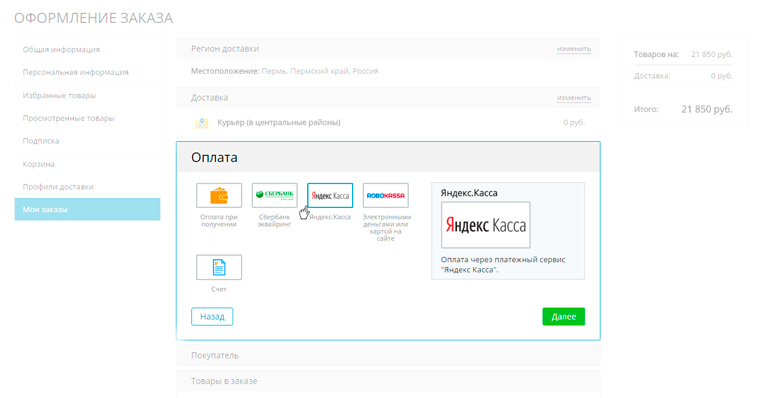768x398 pixels.
Task: Click the 'Оплата' section heading
Action: point(215,157)
